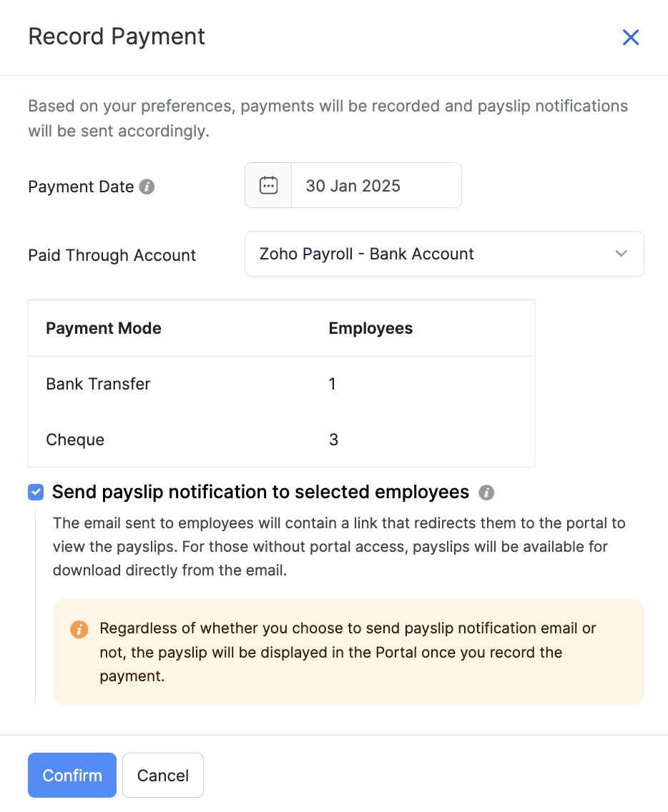668x812 pixels.
Task: Click the chevron on Zoho Payroll - Bank Account
Action: click(x=621, y=253)
